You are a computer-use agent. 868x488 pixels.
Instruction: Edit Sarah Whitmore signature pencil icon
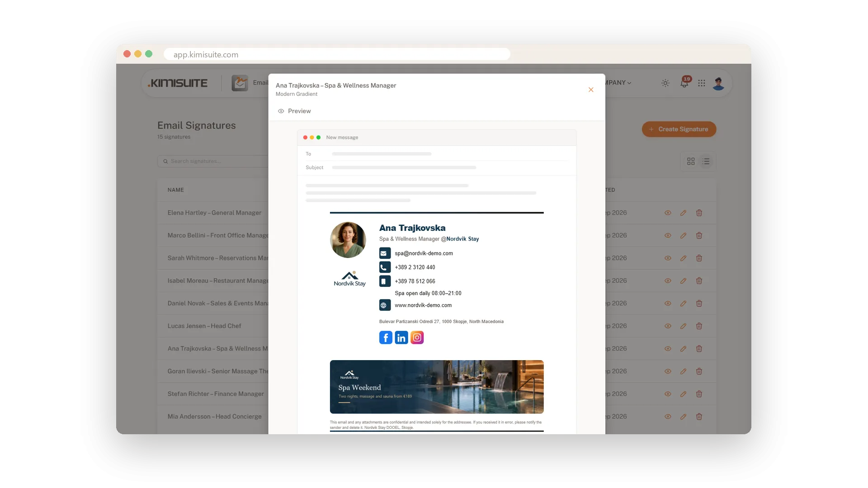(x=683, y=258)
